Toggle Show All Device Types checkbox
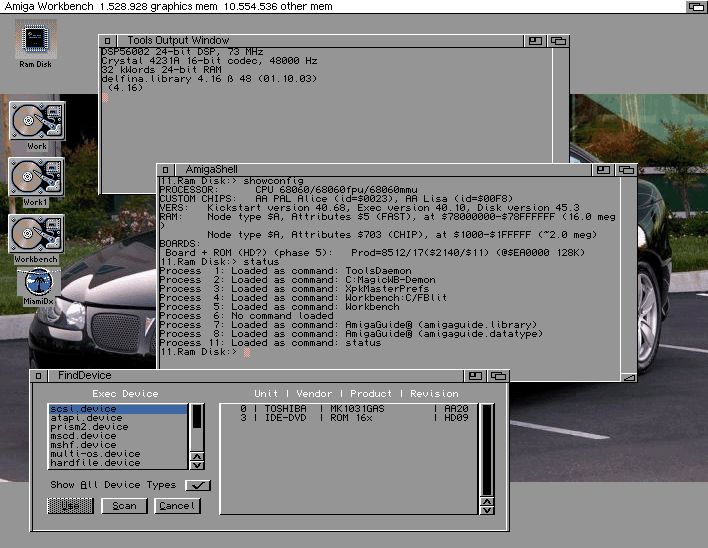 click(198, 485)
